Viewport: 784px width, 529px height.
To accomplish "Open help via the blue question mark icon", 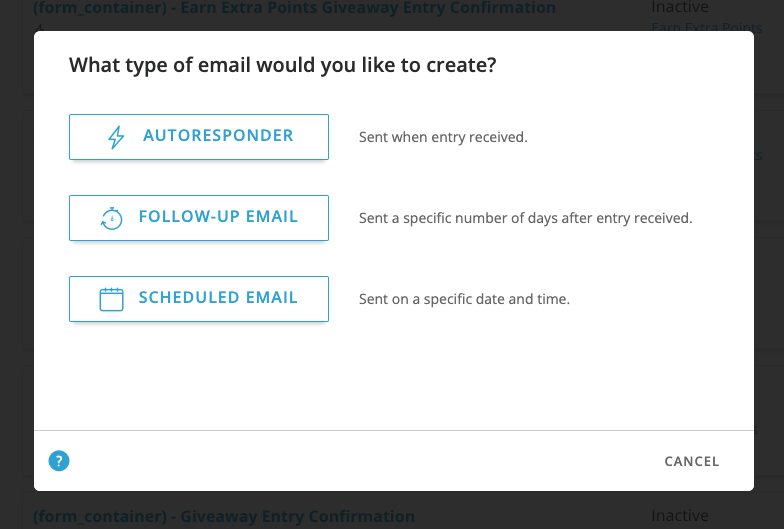I will click(59, 461).
